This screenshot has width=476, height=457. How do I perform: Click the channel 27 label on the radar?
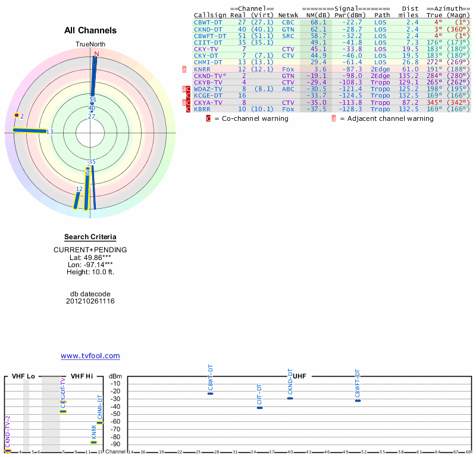[92, 116]
